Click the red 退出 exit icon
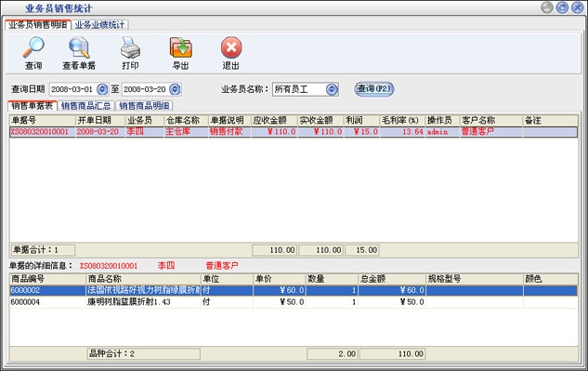Screen dimensions: 588x371 click(231, 47)
